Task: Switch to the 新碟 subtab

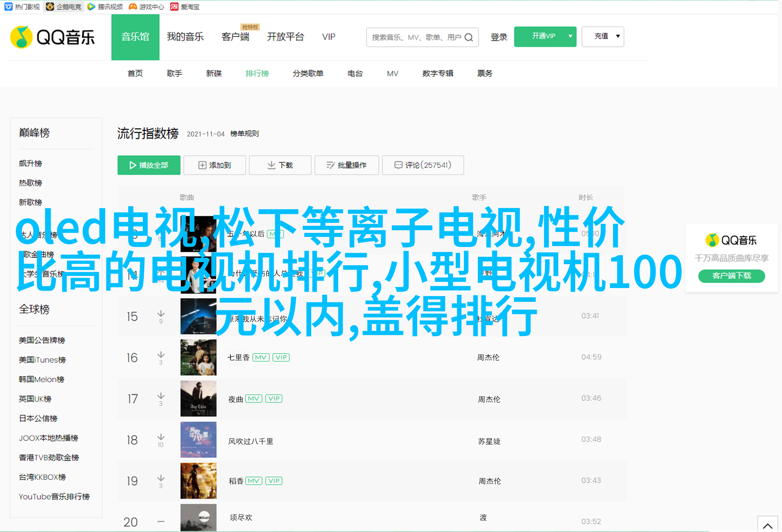Action: [214, 73]
